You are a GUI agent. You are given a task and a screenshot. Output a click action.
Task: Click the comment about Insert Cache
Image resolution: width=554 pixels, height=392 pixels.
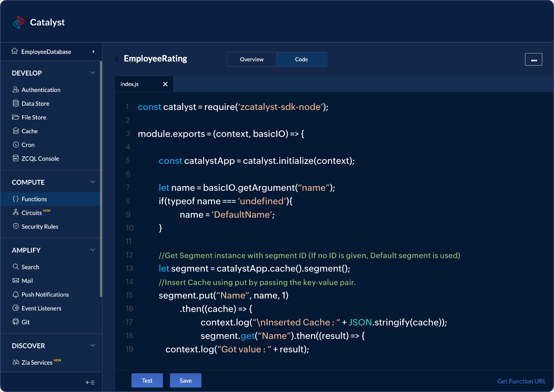257,282
